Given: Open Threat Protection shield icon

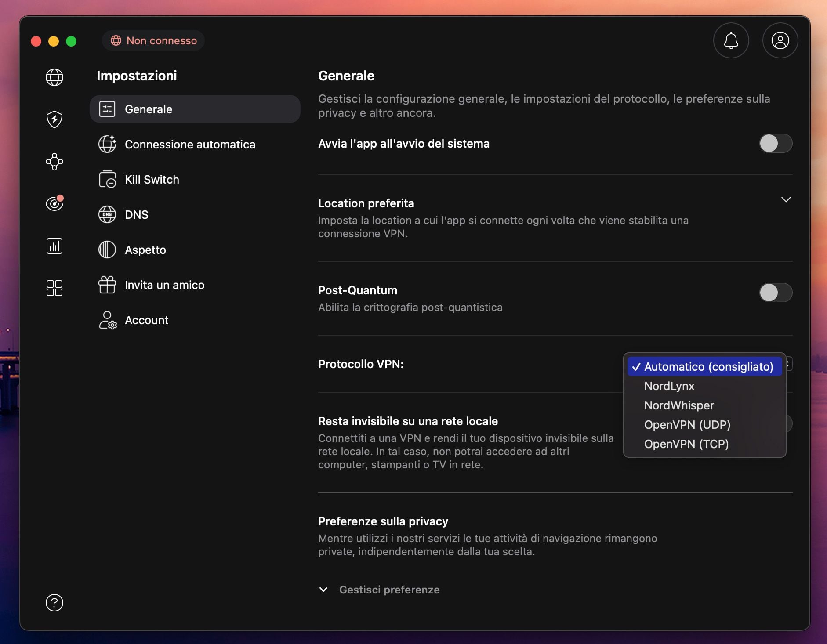Looking at the screenshot, I should coord(54,119).
